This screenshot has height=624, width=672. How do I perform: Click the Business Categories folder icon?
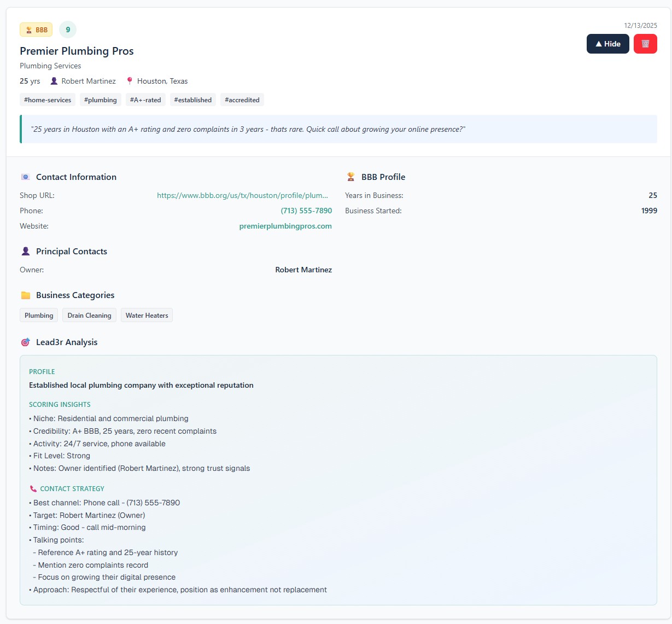(25, 295)
